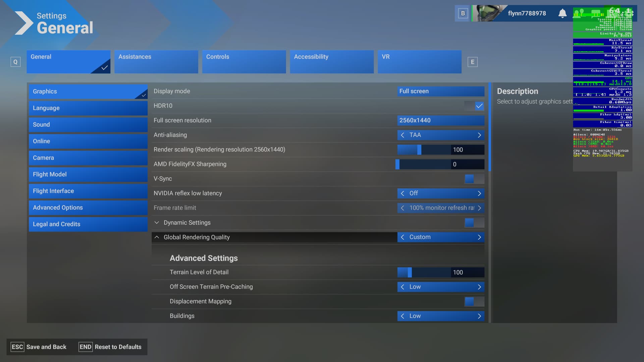Image resolution: width=644 pixels, height=362 pixels.
Task: Click the Q previous tab key icon
Action: click(x=15, y=62)
